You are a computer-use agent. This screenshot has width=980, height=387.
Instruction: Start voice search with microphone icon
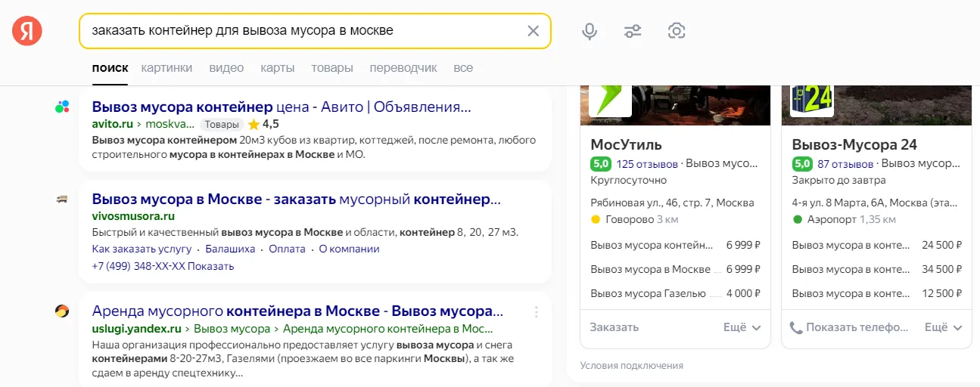pos(590,31)
